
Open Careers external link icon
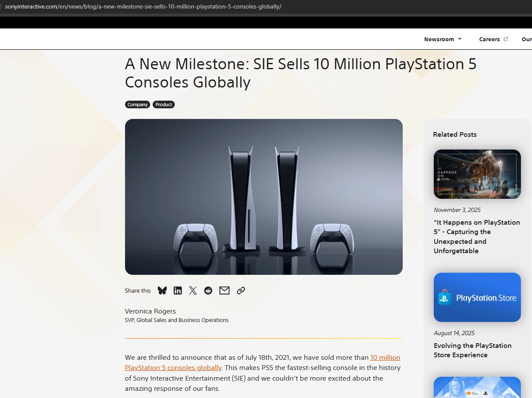506,39
